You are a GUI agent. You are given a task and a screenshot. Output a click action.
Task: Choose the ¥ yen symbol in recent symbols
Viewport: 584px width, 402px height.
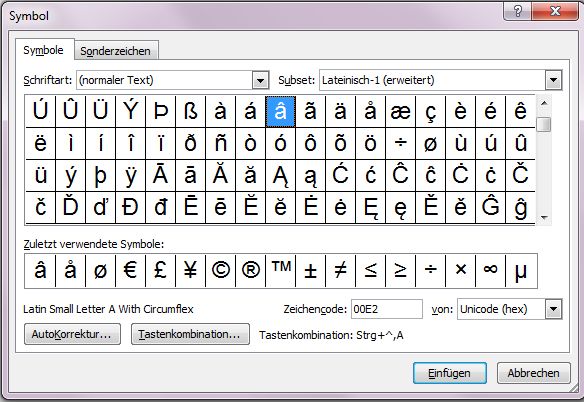point(190,270)
